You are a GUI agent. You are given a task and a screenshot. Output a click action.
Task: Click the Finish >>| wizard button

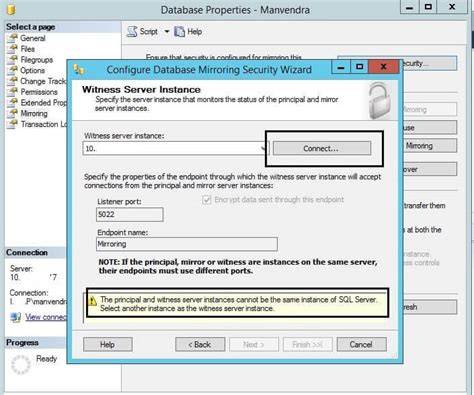tap(308, 344)
